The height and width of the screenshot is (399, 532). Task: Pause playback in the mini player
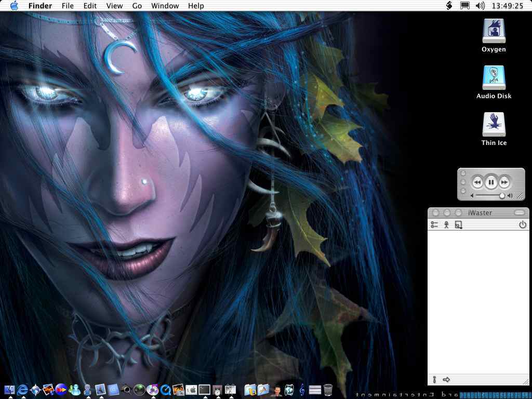click(x=491, y=182)
